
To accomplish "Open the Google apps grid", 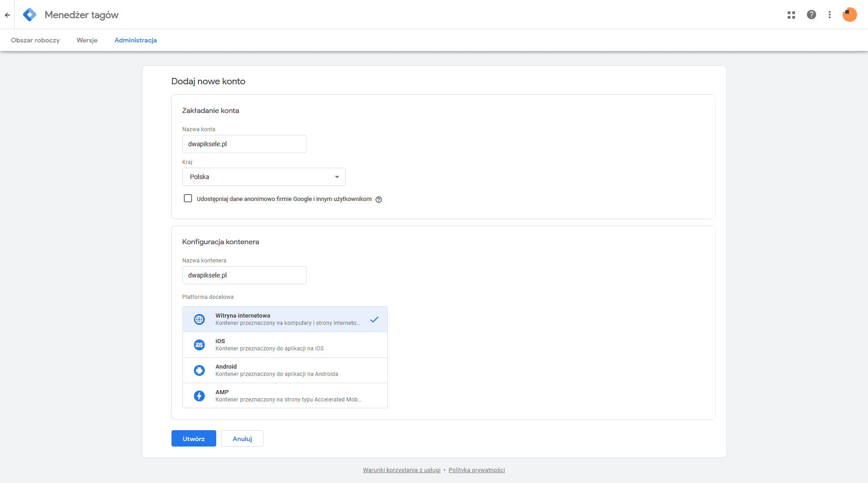I will point(791,15).
